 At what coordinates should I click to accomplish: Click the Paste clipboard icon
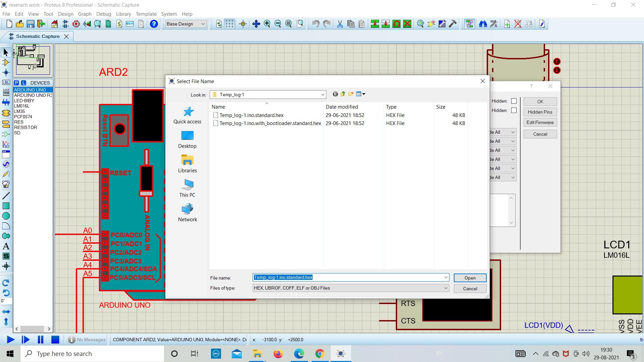362,24
